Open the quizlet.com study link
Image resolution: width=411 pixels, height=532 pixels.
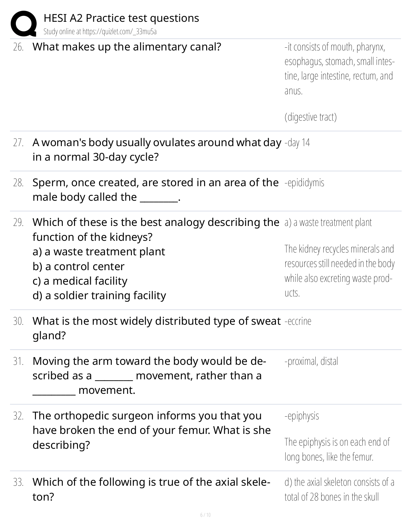point(100,32)
